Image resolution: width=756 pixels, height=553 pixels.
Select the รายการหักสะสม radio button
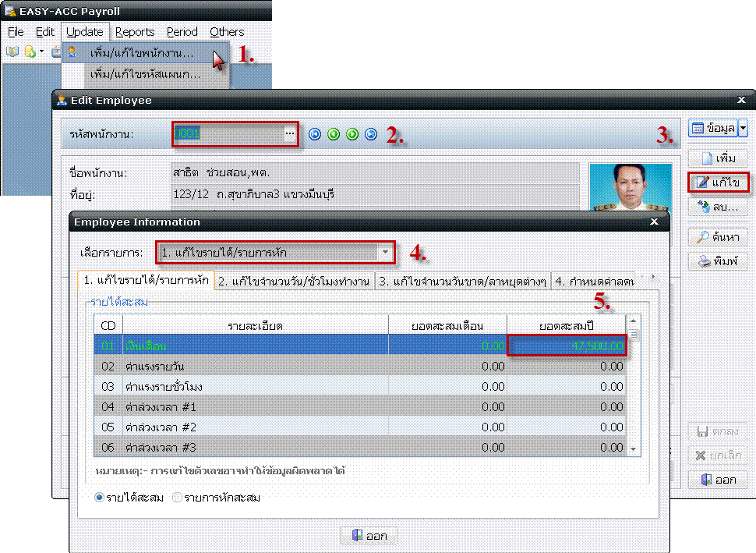[x=178, y=498]
